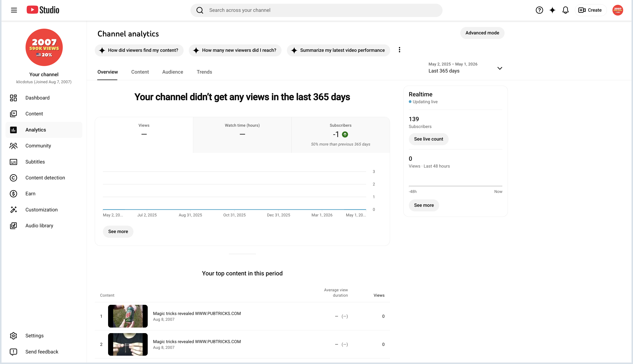Click the Earn dollar sign icon
Screen dimensions: 633x364
[14, 194]
